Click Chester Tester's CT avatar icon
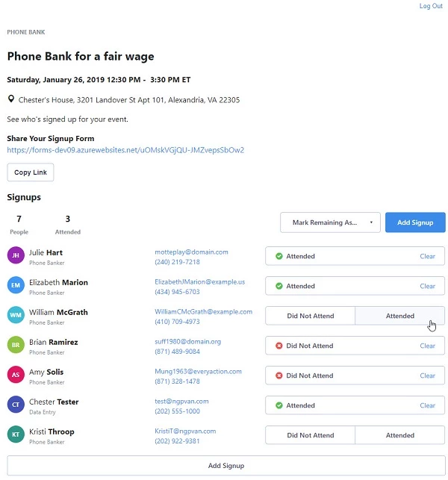 [x=16, y=405]
